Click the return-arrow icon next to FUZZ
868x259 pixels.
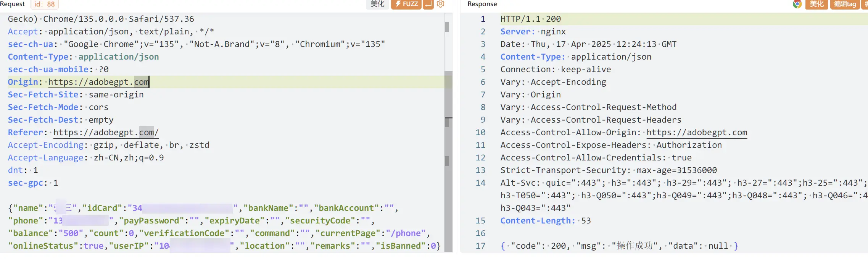point(428,4)
